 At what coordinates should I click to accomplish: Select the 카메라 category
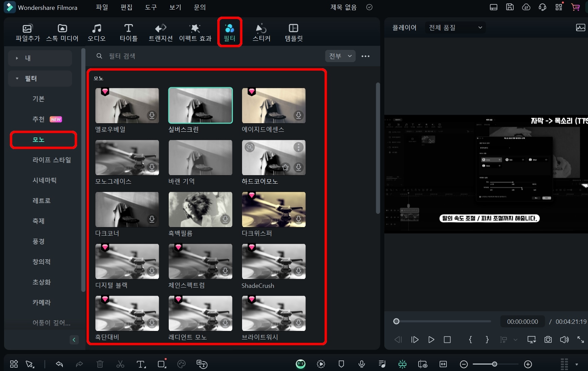pos(41,302)
